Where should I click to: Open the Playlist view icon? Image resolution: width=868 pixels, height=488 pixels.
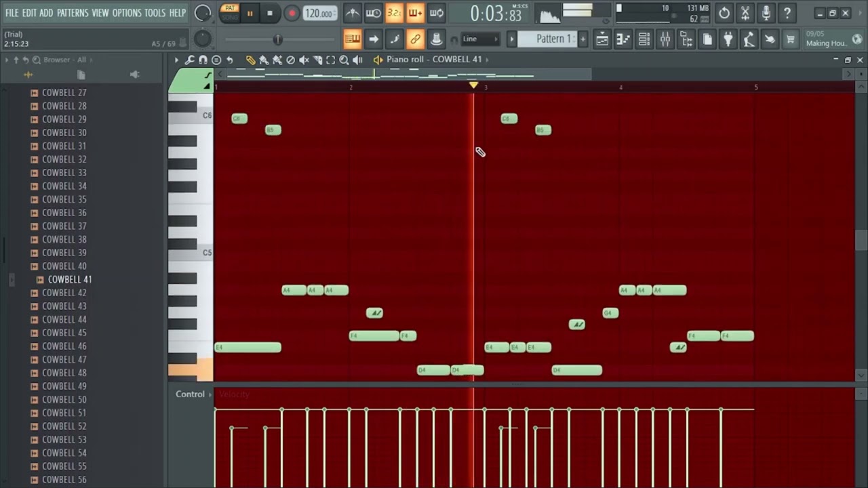click(x=602, y=39)
